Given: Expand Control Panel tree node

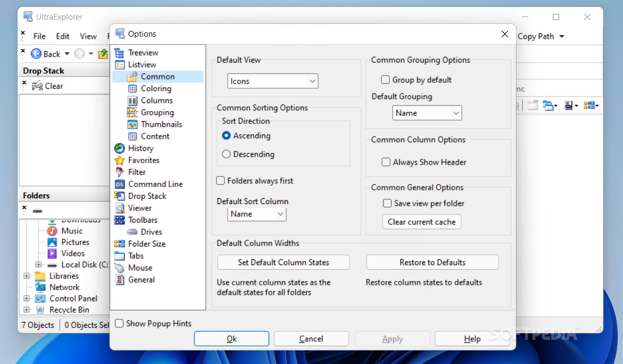Looking at the screenshot, I should (x=27, y=298).
